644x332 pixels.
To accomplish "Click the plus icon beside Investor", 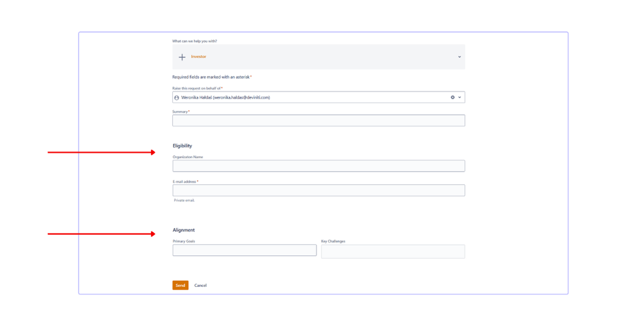I will (182, 57).
